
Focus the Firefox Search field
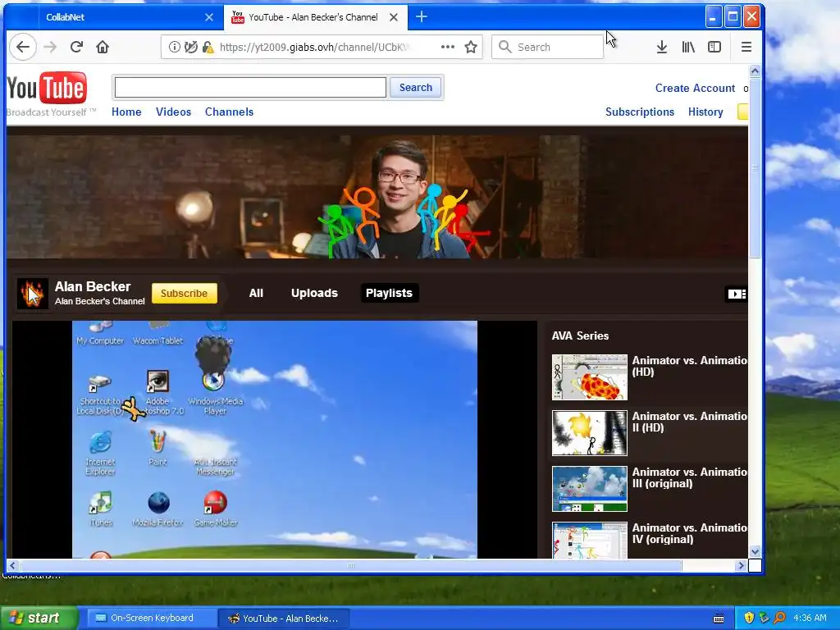[x=547, y=47]
